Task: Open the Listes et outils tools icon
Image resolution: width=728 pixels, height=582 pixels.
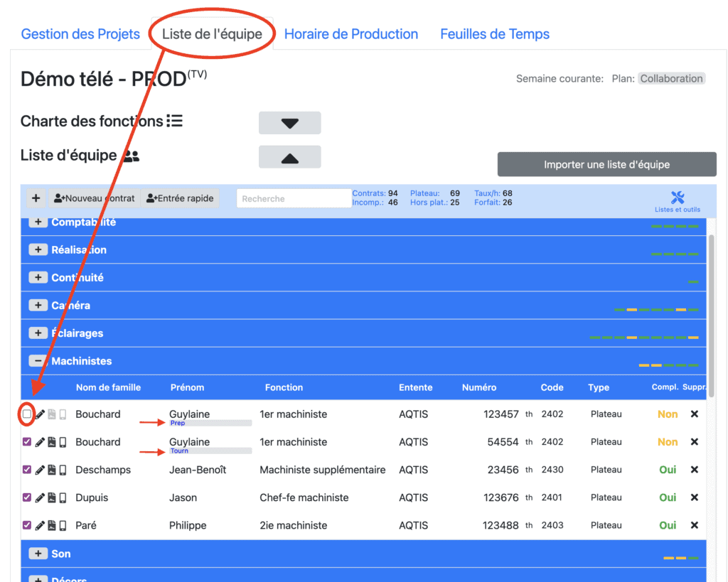Action: coord(677,200)
